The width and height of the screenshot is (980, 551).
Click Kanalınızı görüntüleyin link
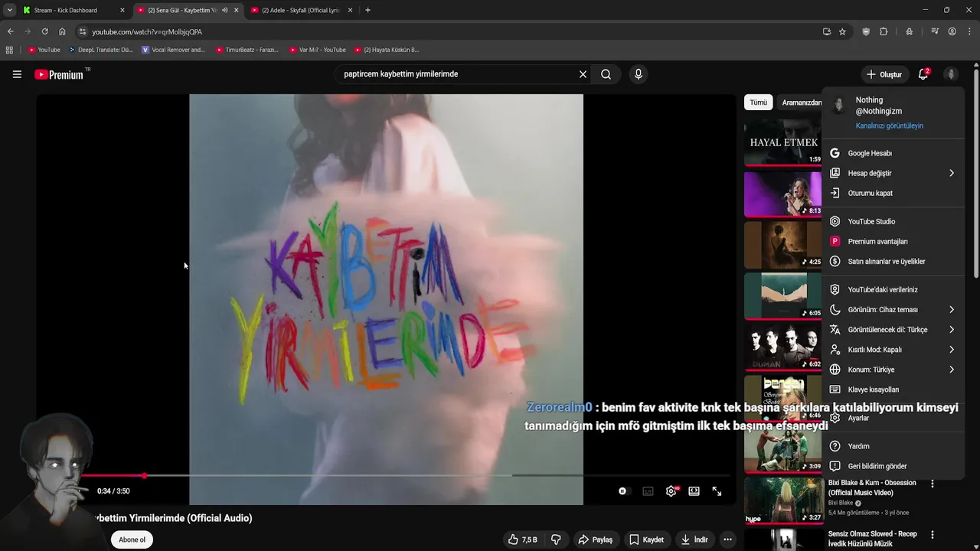pyautogui.click(x=889, y=126)
